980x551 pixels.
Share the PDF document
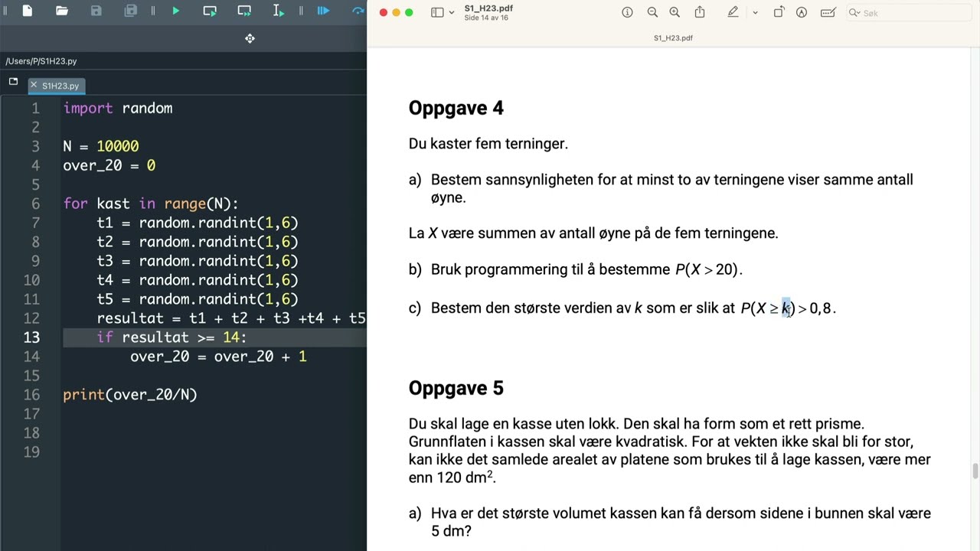(x=700, y=12)
